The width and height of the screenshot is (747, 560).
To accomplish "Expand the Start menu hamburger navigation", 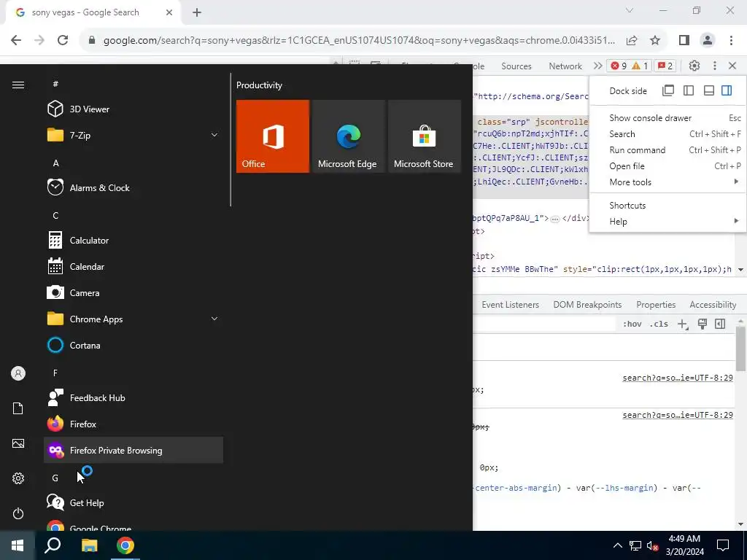I will (18, 85).
